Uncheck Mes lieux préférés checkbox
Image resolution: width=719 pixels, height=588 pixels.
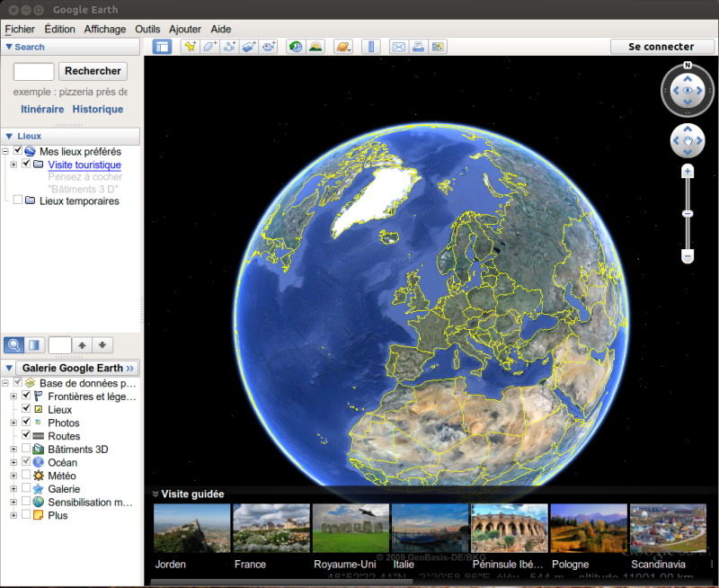pos(18,150)
